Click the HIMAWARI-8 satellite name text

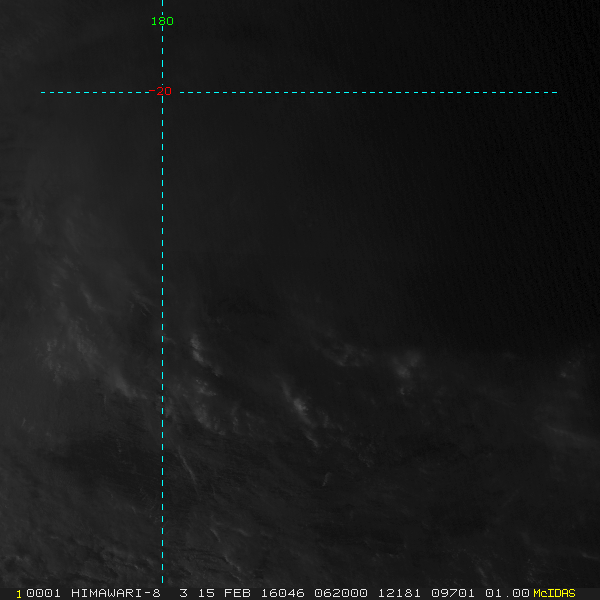116,593
